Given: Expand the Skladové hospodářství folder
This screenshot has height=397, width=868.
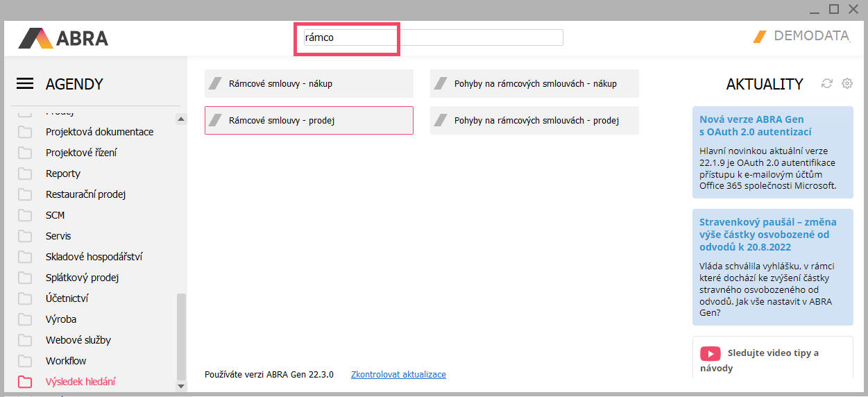Looking at the screenshot, I should coord(94,257).
